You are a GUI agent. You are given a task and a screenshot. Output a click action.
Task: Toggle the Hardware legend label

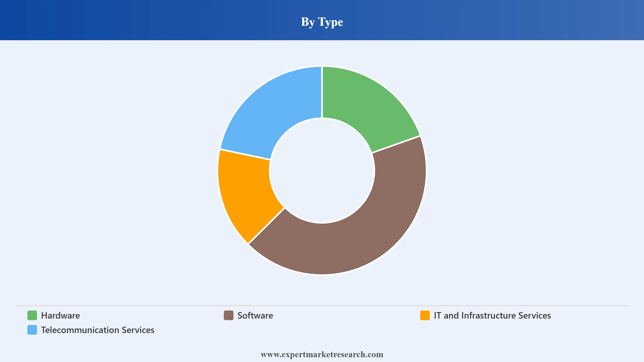[60, 316]
